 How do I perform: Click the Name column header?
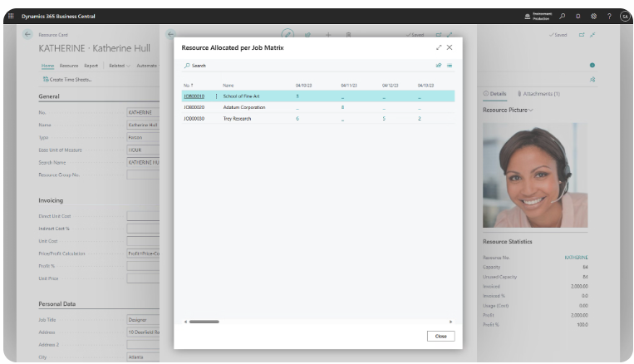click(x=228, y=86)
